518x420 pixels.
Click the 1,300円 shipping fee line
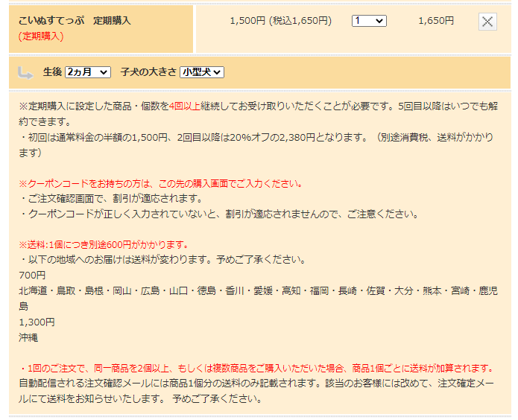coord(37,322)
